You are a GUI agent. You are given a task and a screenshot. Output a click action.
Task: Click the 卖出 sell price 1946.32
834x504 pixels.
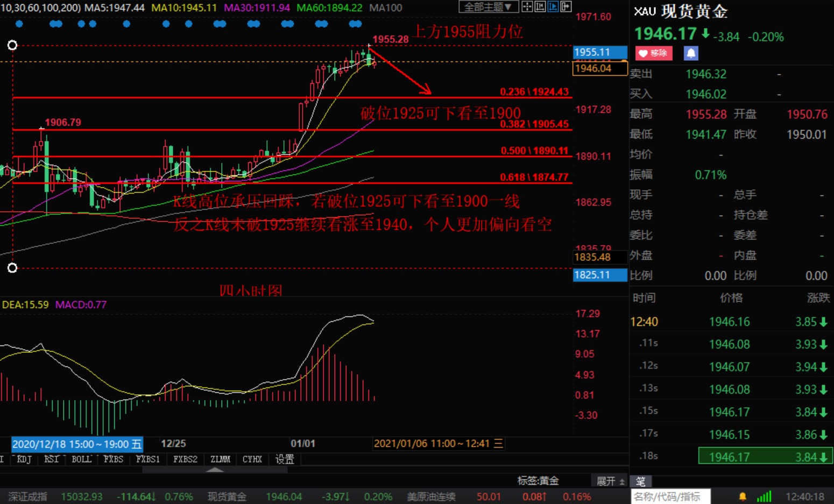click(706, 74)
